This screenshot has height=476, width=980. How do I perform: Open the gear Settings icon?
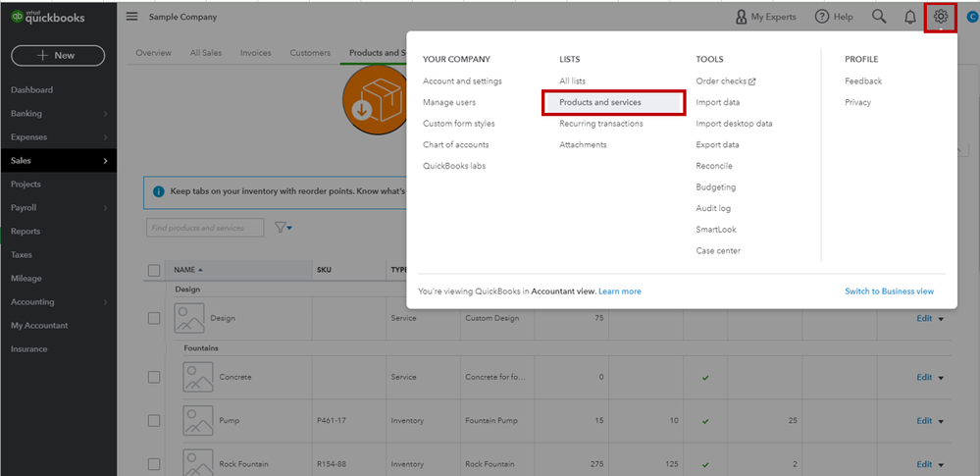pyautogui.click(x=941, y=17)
